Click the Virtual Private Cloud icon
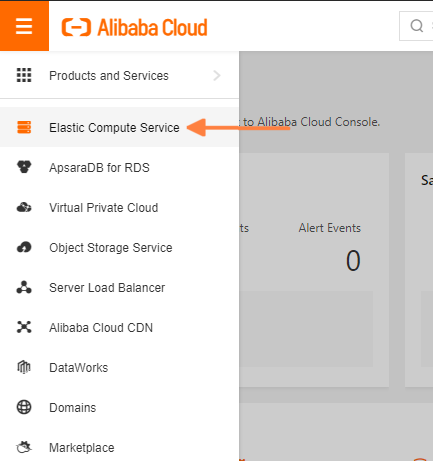433x461 pixels. pyautogui.click(x=24, y=207)
